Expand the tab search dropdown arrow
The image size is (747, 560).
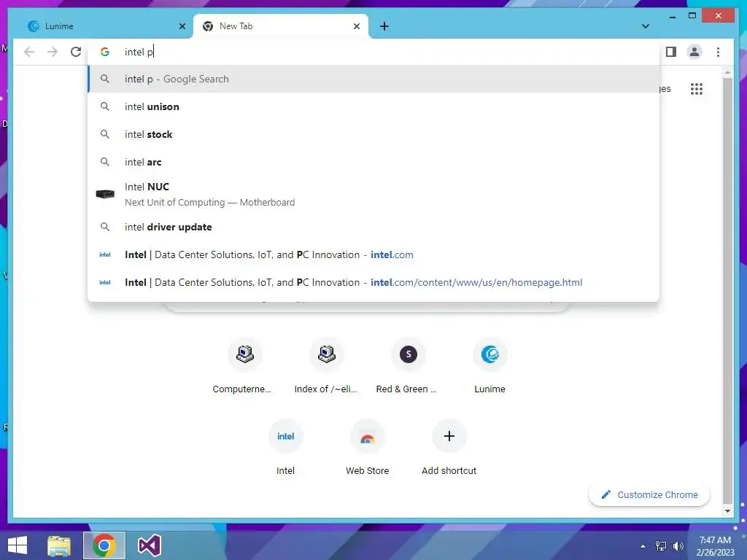646,26
